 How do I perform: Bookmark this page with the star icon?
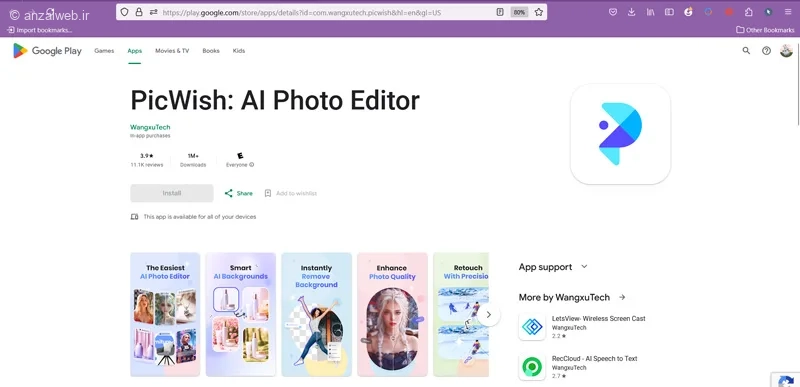[539, 12]
